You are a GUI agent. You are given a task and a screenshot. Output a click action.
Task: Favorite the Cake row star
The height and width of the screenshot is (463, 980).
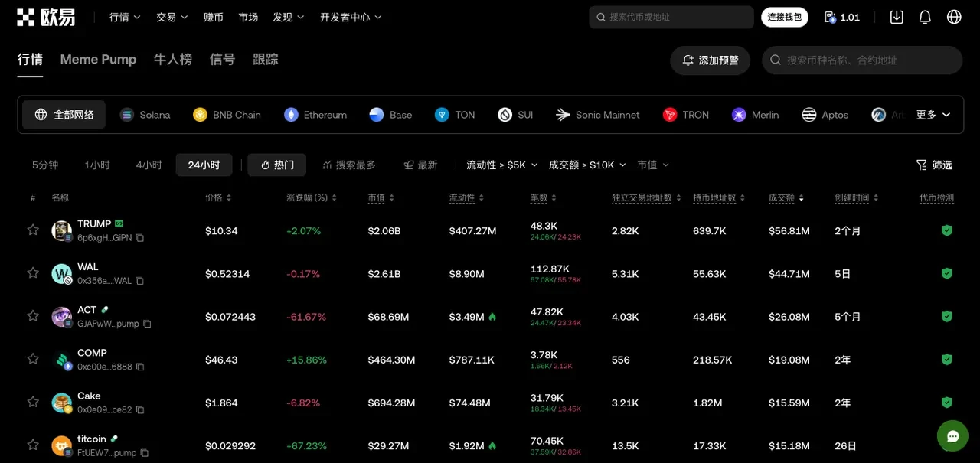[x=33, y=401]
